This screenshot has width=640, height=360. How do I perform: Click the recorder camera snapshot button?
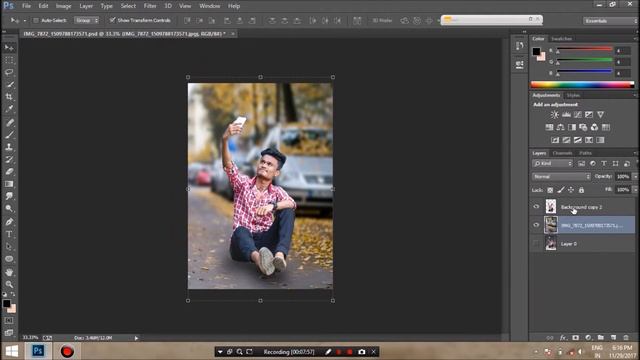(362, 352)
